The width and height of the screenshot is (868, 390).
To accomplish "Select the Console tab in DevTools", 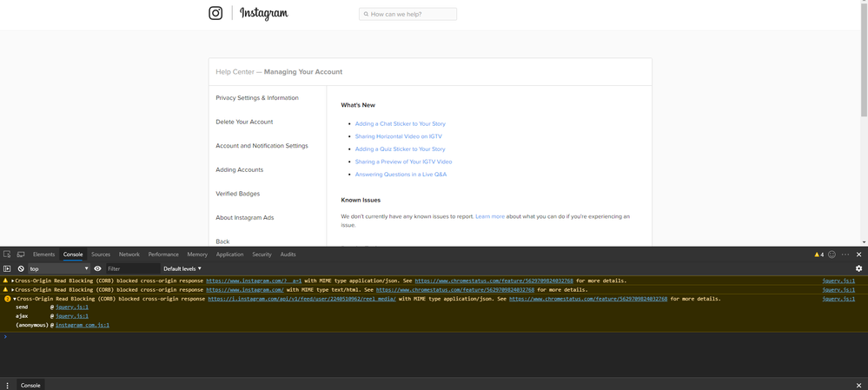I will click(x=73, y=254).
